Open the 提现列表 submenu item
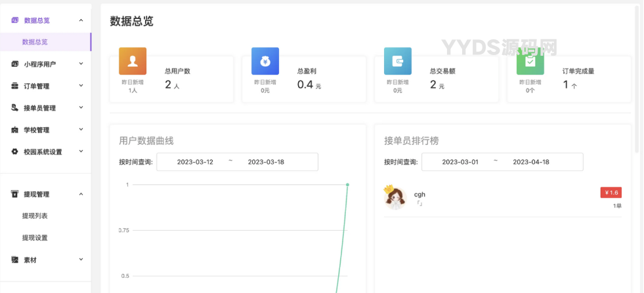The image size is (644, 293). pos(35,216)
